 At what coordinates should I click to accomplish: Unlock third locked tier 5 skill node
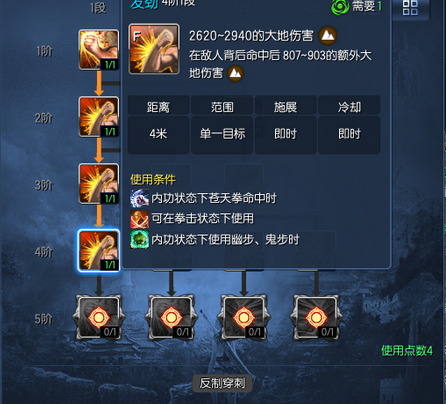[244, 317]
